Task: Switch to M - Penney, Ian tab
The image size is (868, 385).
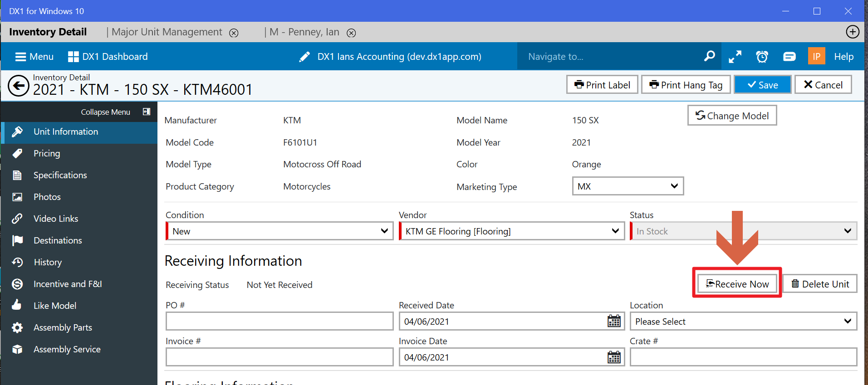Action: [x=304, y=32]
